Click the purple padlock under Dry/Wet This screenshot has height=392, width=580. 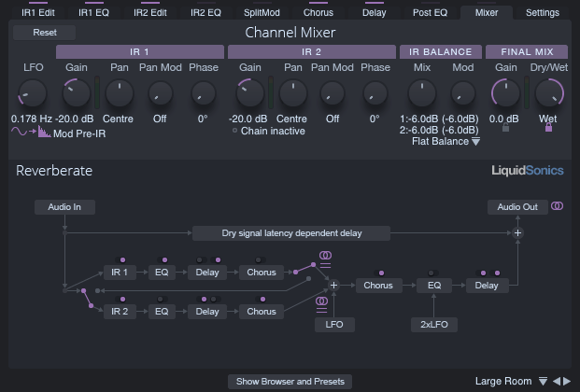pyautogui.click(x=548, y=128)
